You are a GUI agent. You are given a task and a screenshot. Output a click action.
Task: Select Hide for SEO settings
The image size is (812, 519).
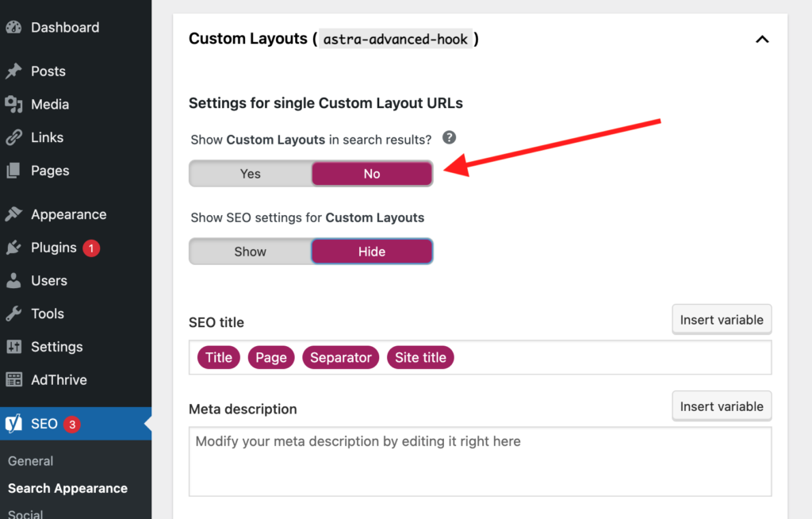372,252
